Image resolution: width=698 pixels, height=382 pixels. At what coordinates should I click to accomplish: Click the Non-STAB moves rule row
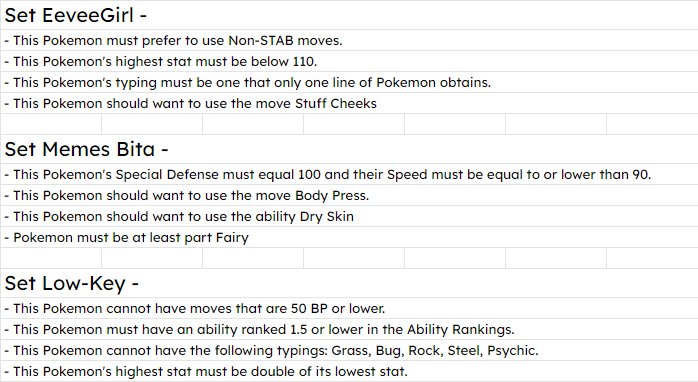tap(349, 40)
